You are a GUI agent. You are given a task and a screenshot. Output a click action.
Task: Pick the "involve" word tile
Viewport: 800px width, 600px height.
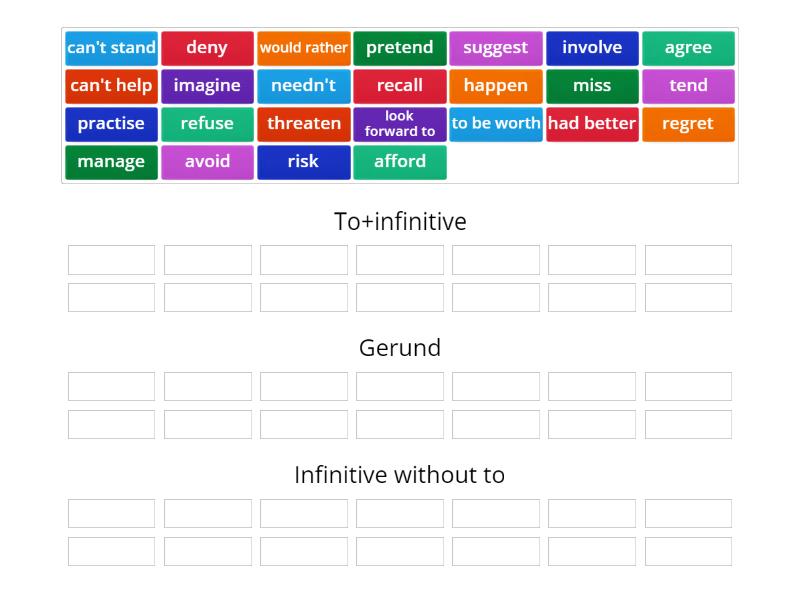pos(592,47)
